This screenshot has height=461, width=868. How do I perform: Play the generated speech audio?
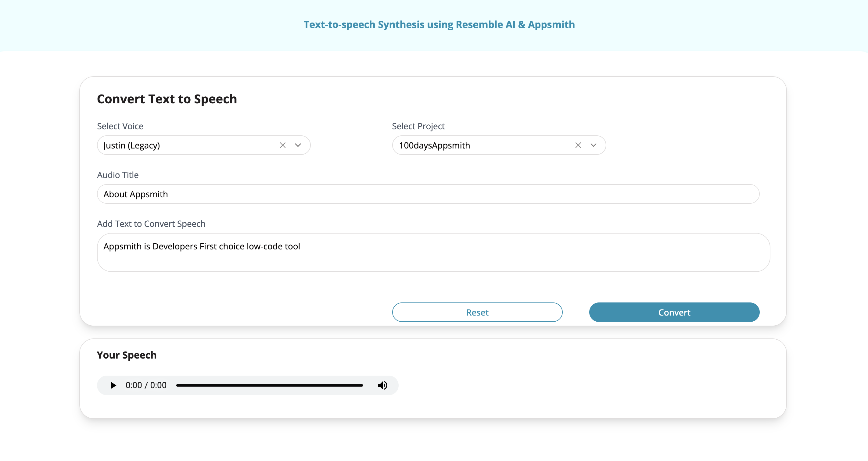point(113,385)
